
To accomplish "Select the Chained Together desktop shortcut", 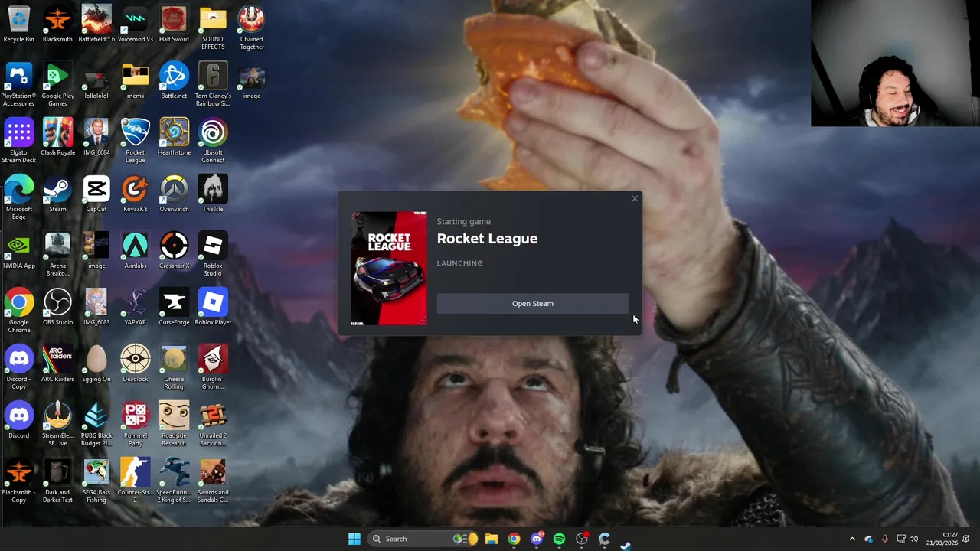I will click(252, 28).
